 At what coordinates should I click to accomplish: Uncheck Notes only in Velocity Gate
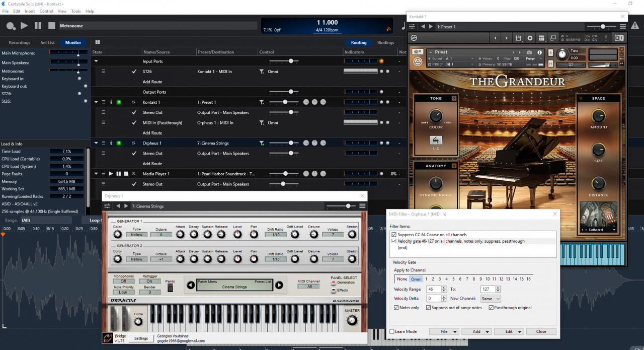point(396,308)
